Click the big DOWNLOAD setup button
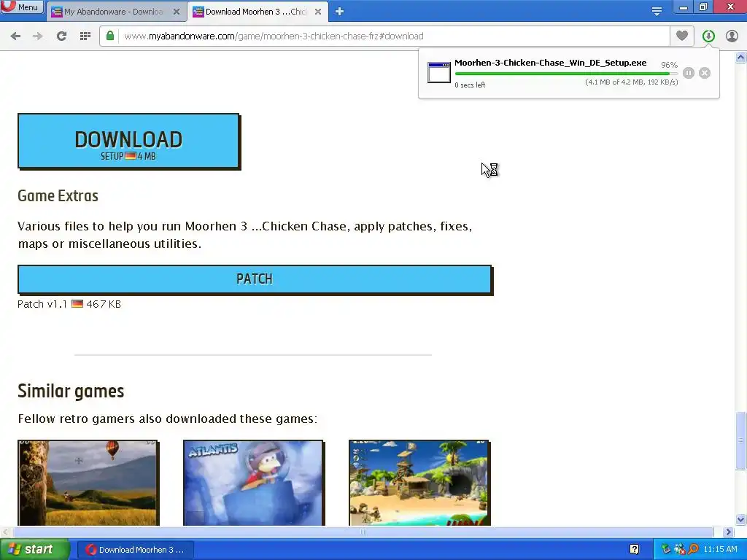The image size is (747, 560). (128, 141)
